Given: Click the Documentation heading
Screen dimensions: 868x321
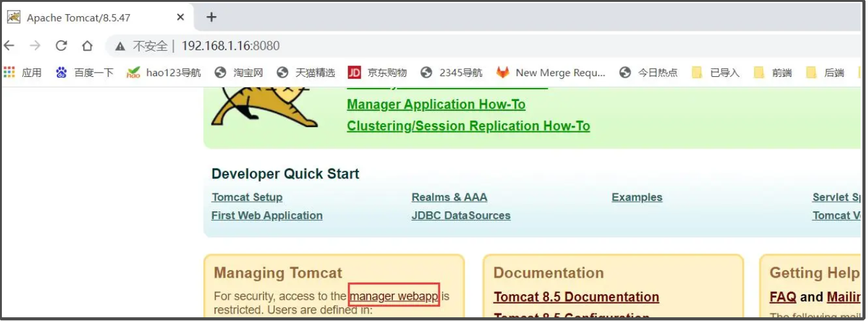Looking at the screenshot, I should [x=549, y=273].
